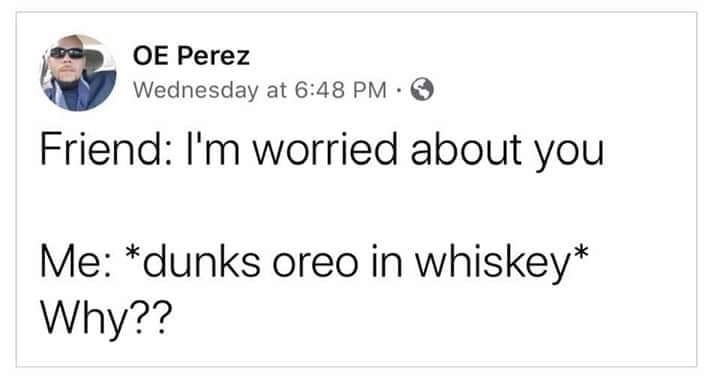This screenshot has height=386, width=720.
Task: Click the word oreo in the post
Action: tap(315, 265)
